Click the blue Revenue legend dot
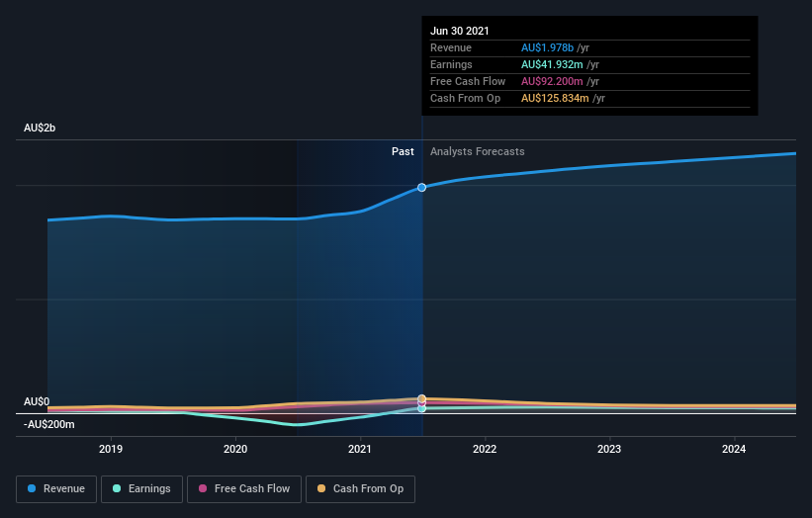812x518 pixels. pyautogui.click(x=32, y=488)
